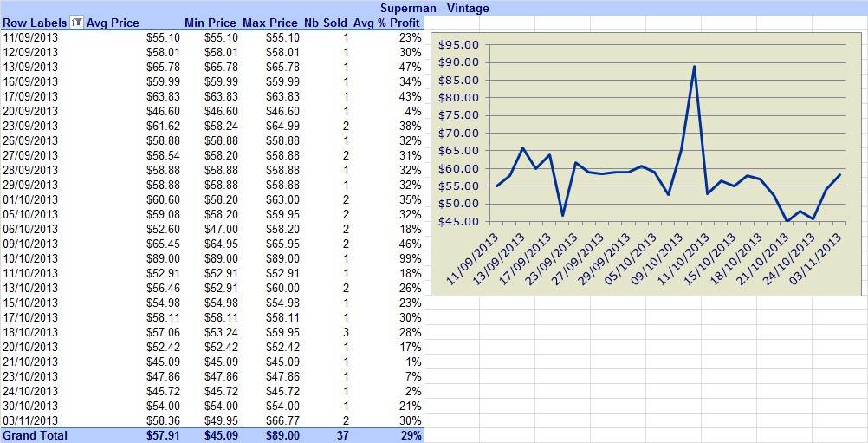Click the 29/09/2013 row label

pyautogui.click(x=30, y=185)
